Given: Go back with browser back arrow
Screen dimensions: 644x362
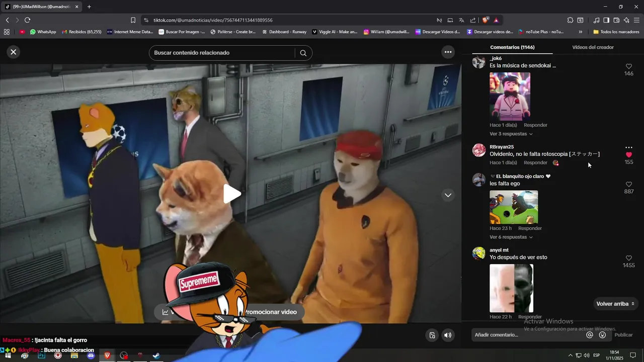Looking at the screenshot, I should tap(7, 20).
